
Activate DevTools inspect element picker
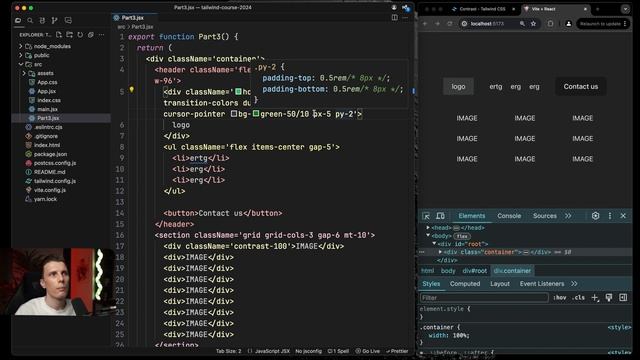click(426, 216)
